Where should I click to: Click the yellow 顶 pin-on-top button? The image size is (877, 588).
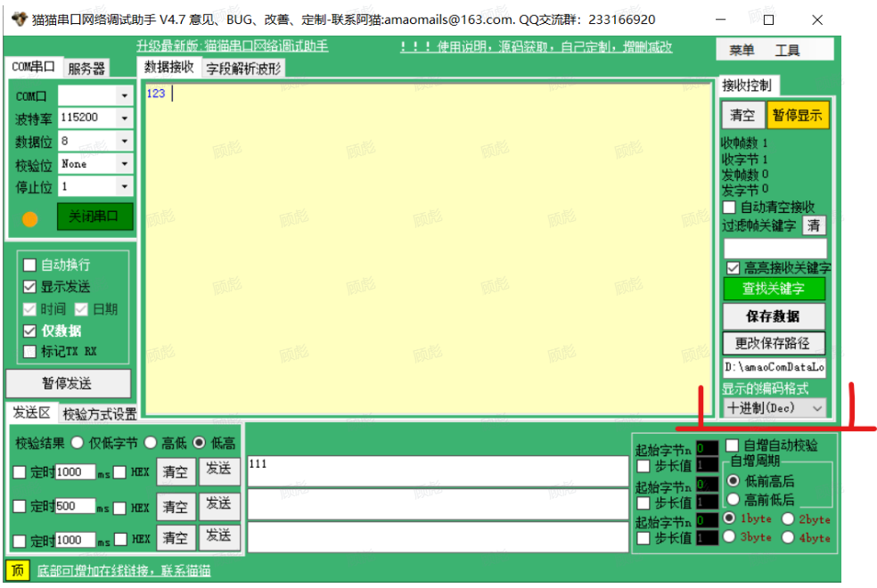[x=16, y=570]
